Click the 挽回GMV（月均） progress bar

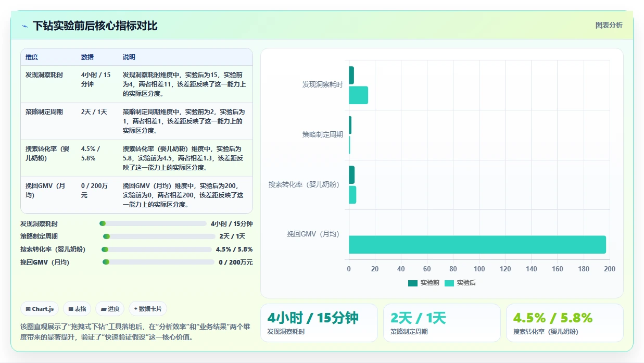click(x=158, y=262)
